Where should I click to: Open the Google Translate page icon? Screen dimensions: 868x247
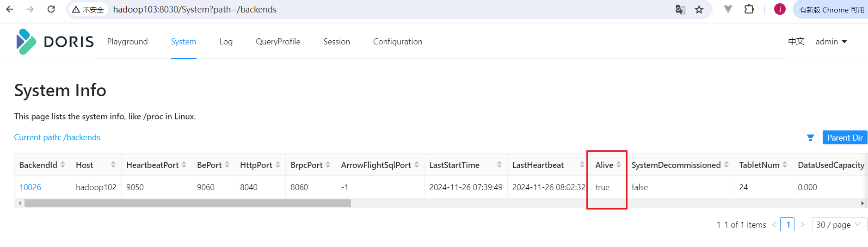(680, 10)
